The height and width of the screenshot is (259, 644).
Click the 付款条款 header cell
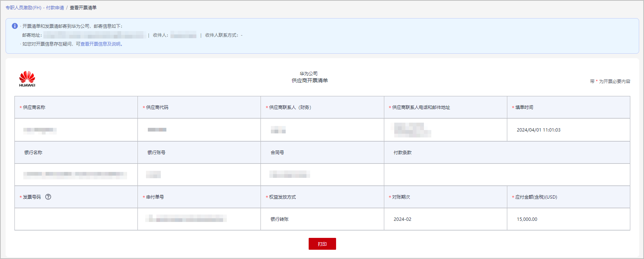coord(507,153)
